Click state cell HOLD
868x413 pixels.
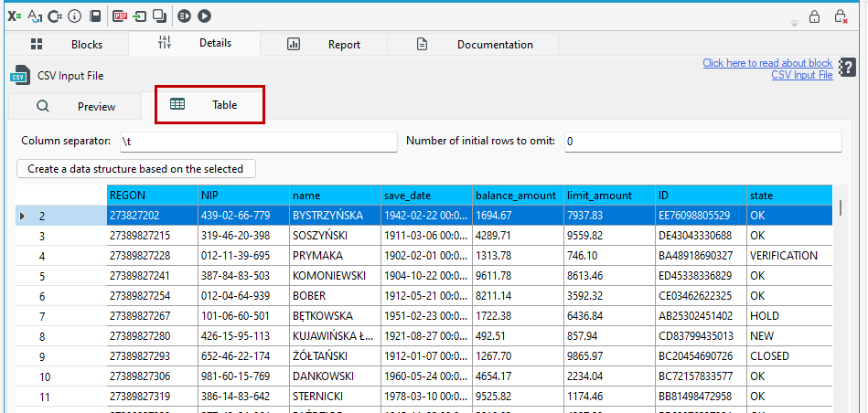click(788, 316)
